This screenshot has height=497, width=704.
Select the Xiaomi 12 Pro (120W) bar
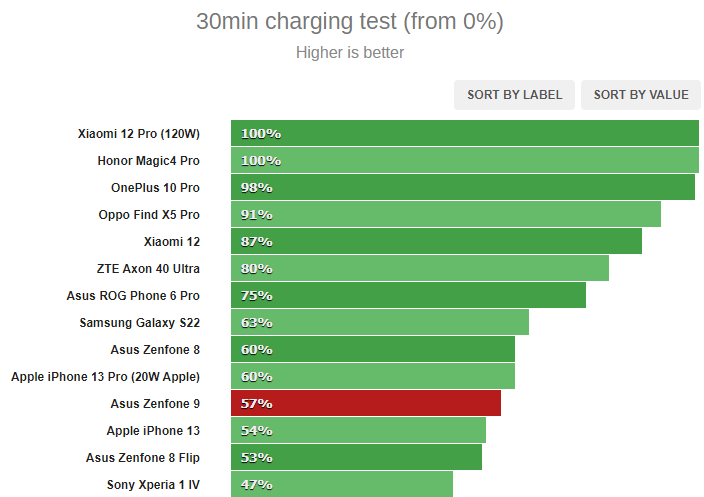465,133
